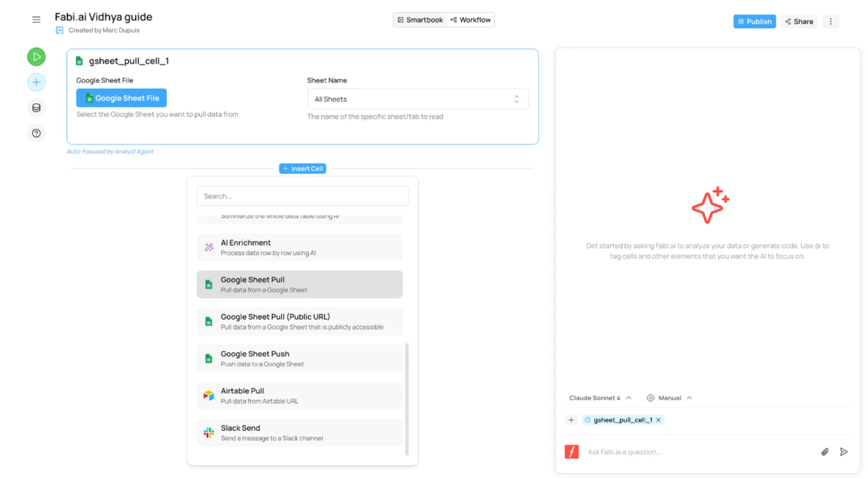Open the hamburger navigation menu
The width and height of the screenshot is (868, 479).
(x=36, y=19)
